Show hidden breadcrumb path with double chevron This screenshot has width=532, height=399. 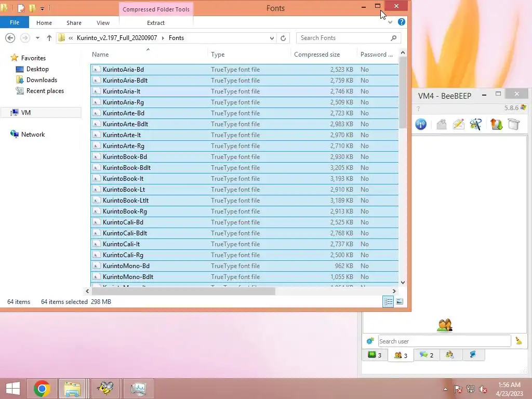[71, 38]
